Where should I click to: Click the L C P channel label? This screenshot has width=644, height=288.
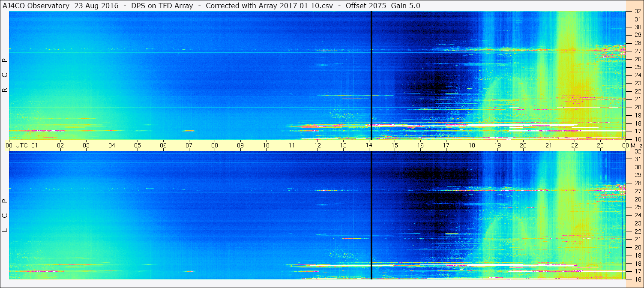click(x=5, y=215)
